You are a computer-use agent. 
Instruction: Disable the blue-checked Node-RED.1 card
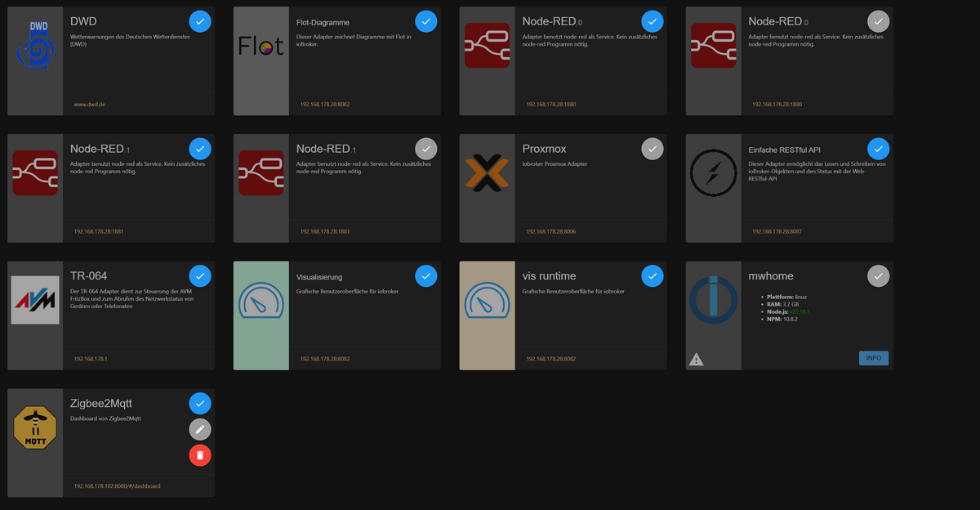point(200,149)
